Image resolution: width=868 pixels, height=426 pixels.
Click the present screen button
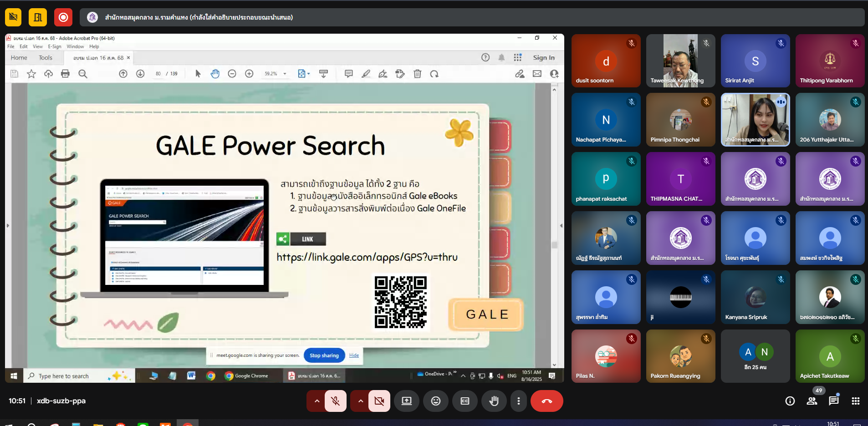coord(407,401)
